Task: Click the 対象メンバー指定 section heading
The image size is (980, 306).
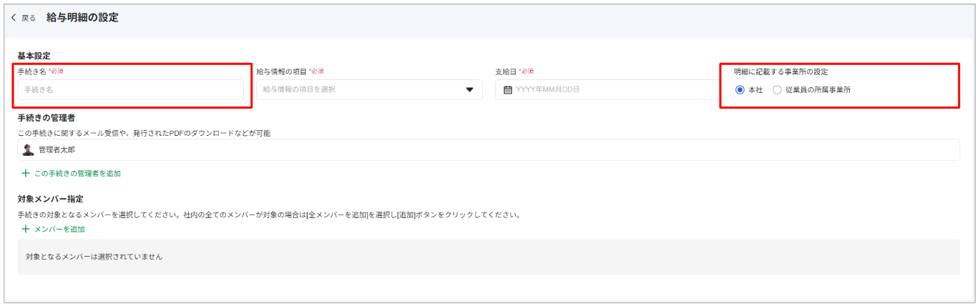Action: [50, 198]
